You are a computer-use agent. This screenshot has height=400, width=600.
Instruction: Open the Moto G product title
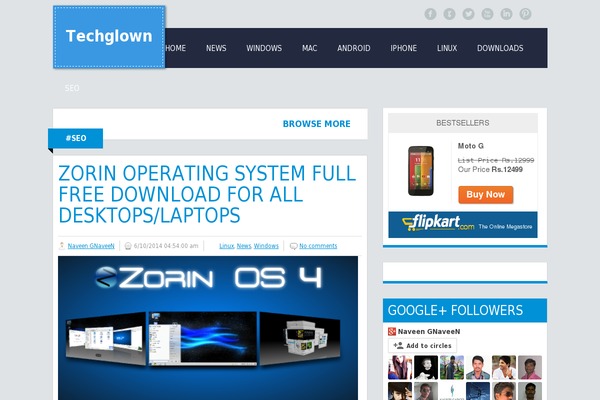click(x=471, y=146)
